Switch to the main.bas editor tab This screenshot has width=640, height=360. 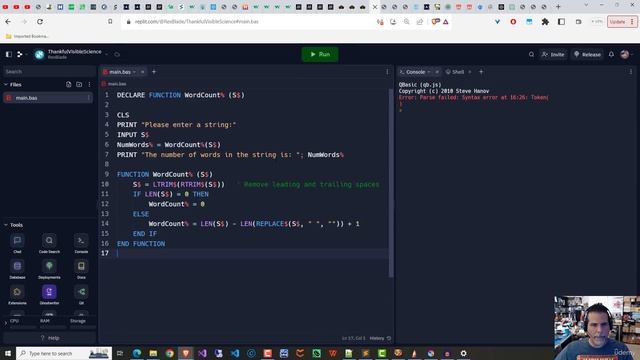119,72
